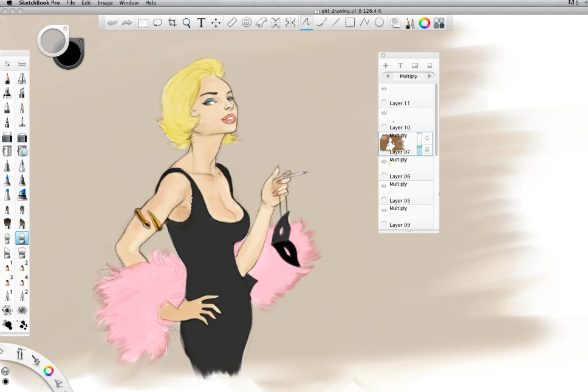This screenshot has width=588, height=392.
Task: Hide Layer 11 using its eye icon
Action: pyautogui.click(x=384, y=89)
